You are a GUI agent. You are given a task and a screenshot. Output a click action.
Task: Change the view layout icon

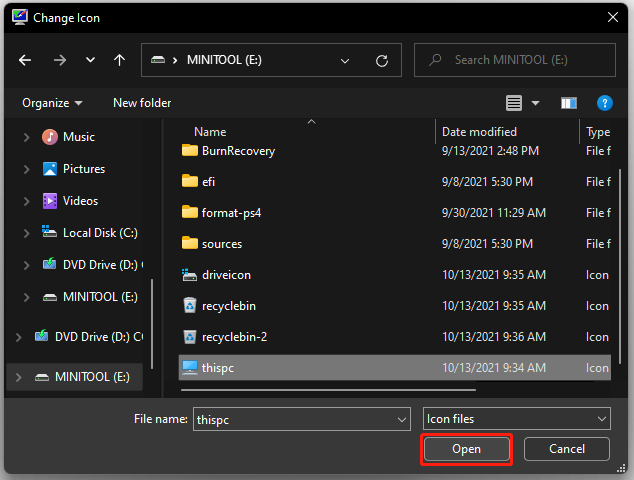(514, 103)
